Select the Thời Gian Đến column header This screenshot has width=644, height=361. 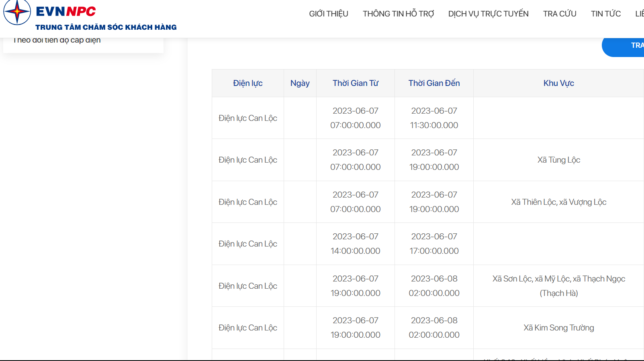tap(434, 83)
